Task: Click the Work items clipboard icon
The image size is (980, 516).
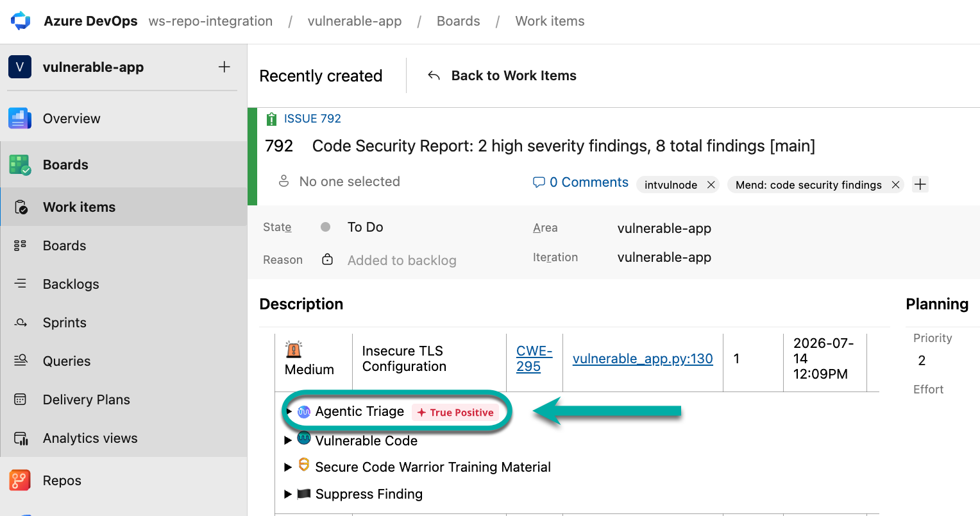Action: (21, 207)
